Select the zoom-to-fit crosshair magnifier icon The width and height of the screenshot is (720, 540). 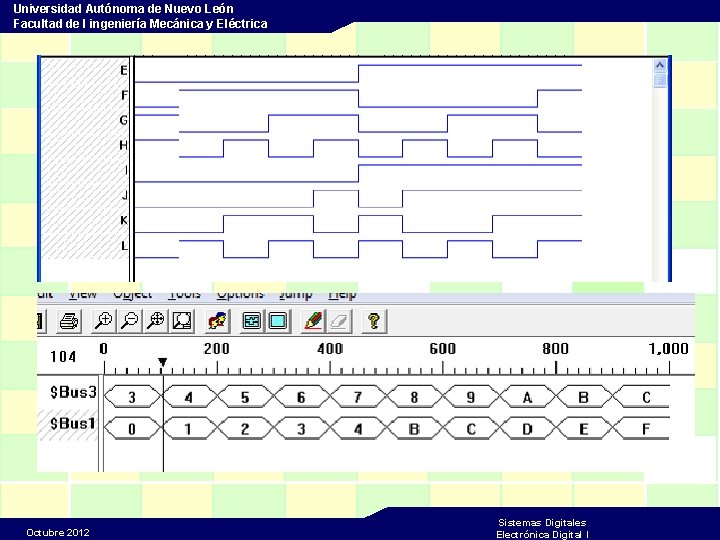(156, 321)
